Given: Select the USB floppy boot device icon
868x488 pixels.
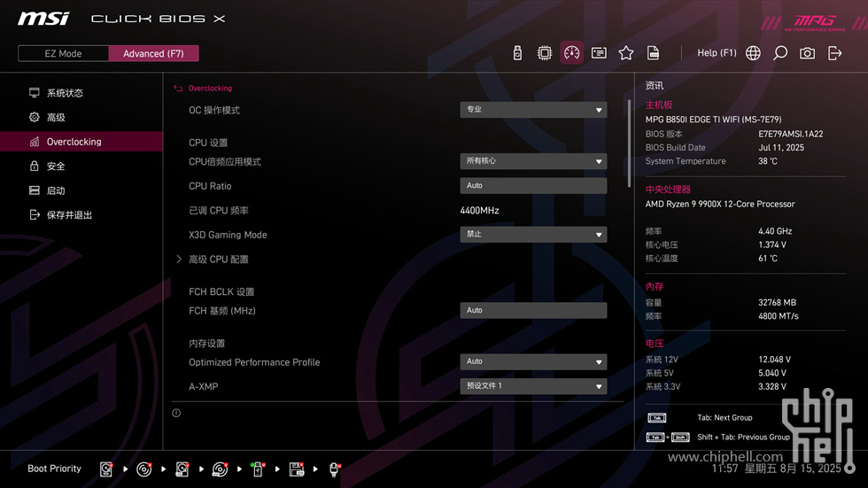Looking at the screenshot, I should tap(297, 469).
